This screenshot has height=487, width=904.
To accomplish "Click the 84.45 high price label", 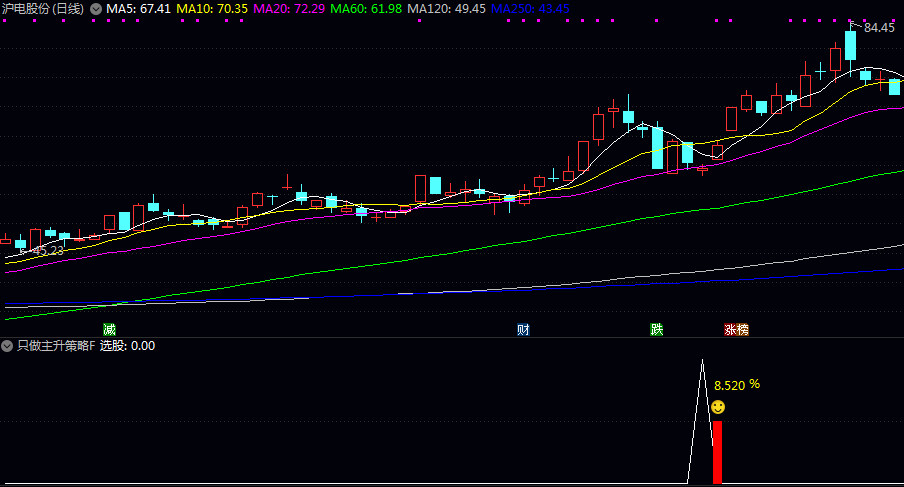I will coord(879,28).
